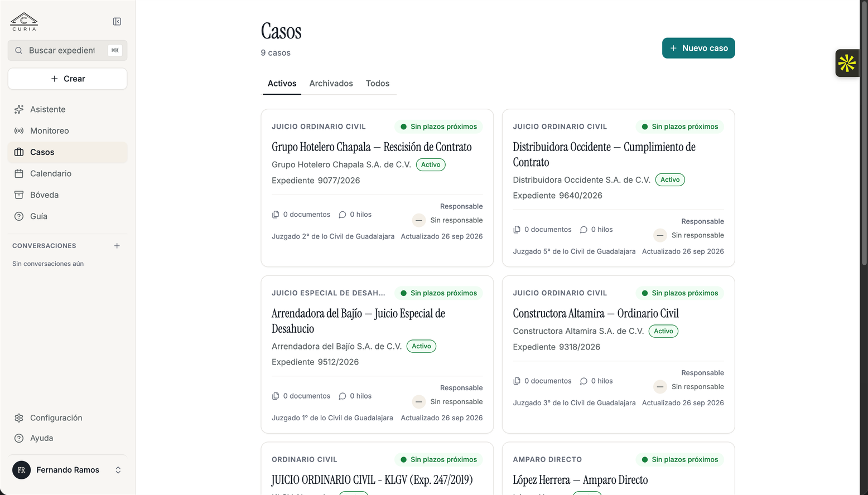The image size is (868, 495).
Task: Click Sin responsable dash avatar on Distribuidora card
Action: click(660, 235)
